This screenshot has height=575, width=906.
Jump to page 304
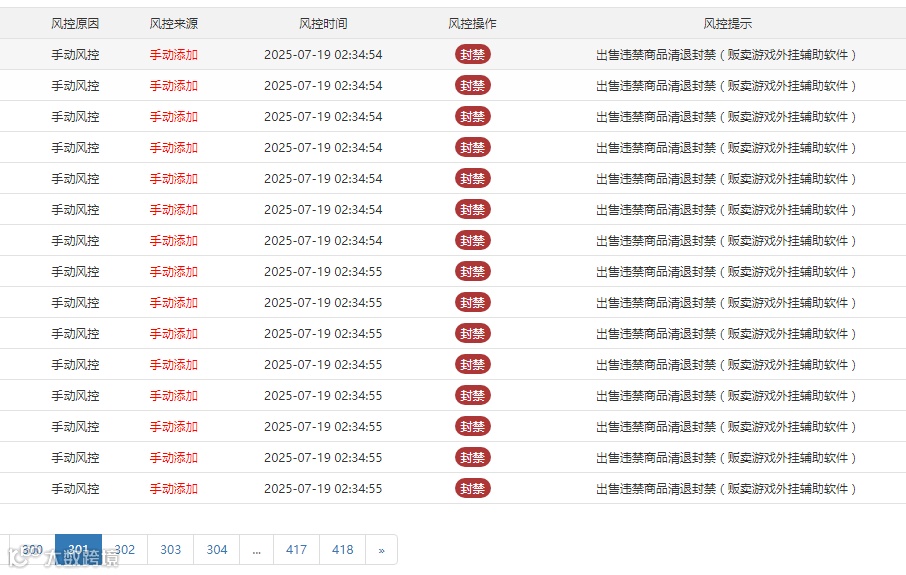coord(217,549)
